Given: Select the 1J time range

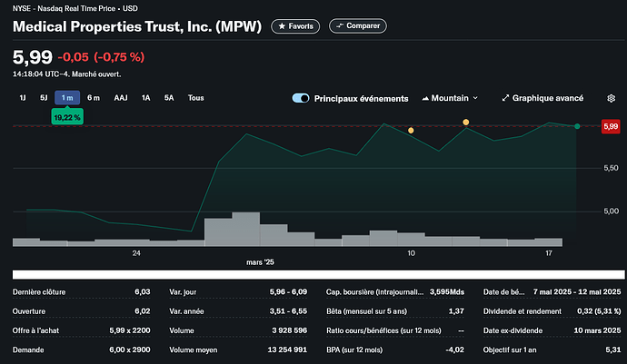Looking at the screenshot, I should pos(23,98).
